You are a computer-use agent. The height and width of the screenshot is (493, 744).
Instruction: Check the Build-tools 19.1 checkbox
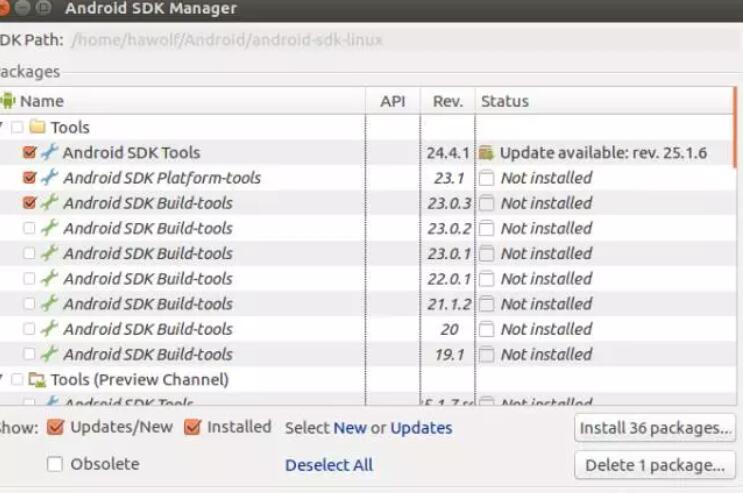29,354
